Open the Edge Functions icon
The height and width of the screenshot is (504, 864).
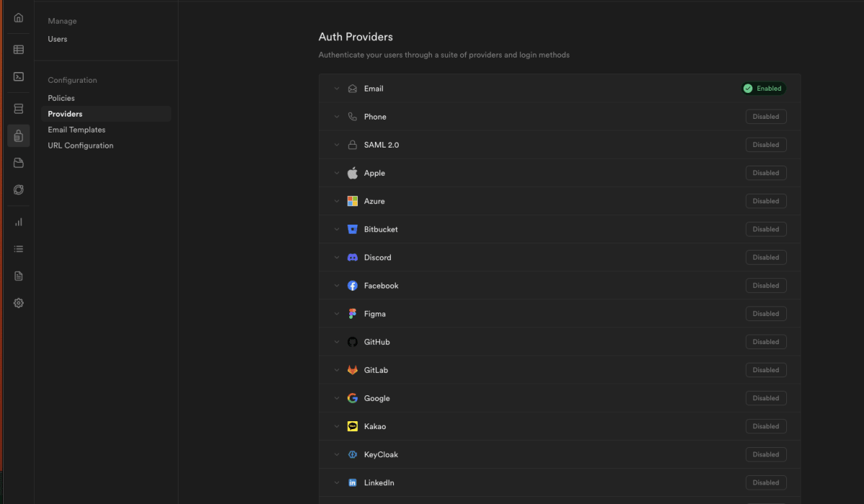point(19,190)
